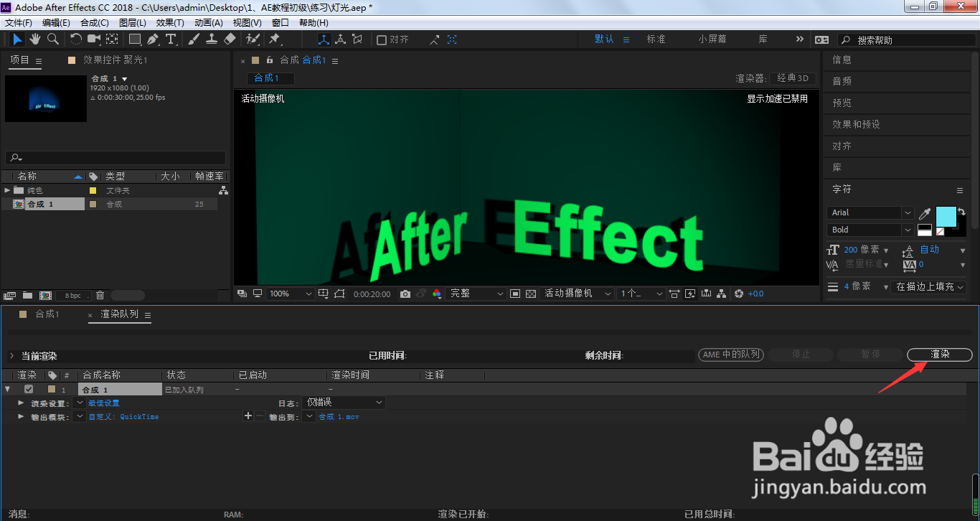
Task: Click the AME 中的队列 button
Action: click(x=731, y=355)
